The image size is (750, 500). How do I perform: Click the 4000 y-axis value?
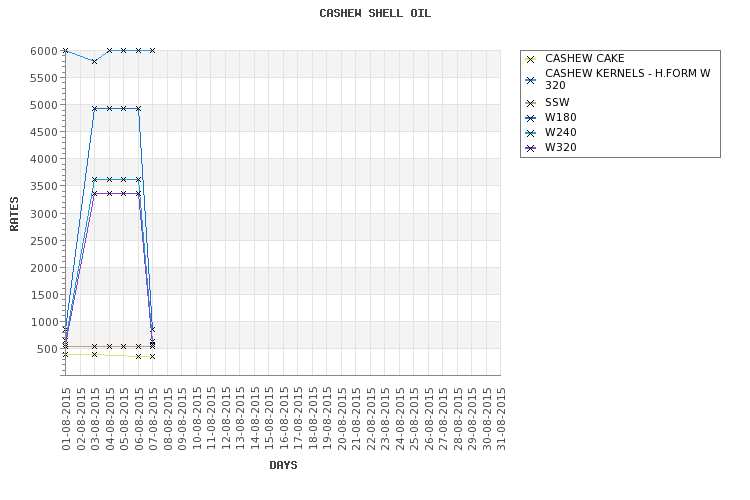(44, 159)
